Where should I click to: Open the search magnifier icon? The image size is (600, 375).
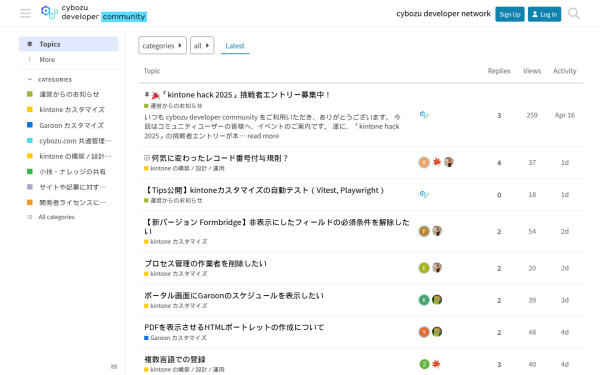pos(573,13)
